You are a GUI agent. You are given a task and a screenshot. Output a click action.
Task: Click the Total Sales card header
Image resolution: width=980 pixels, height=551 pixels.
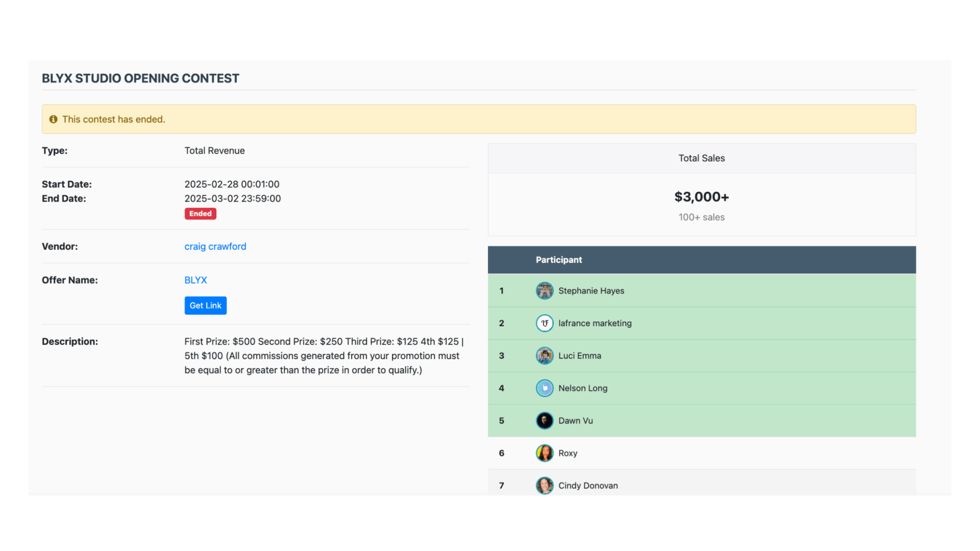click(x=701, y=158)
